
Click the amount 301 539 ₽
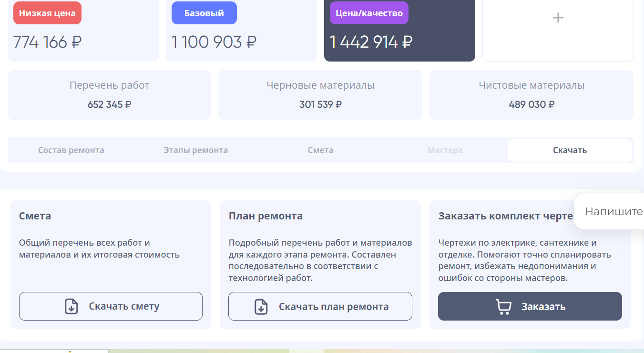[320, 104]
